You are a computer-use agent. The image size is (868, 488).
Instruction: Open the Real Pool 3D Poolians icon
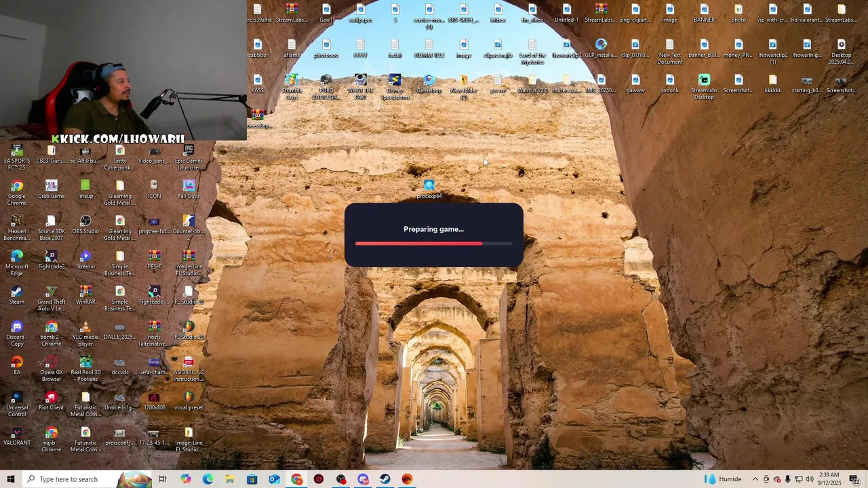click(85, 369)
